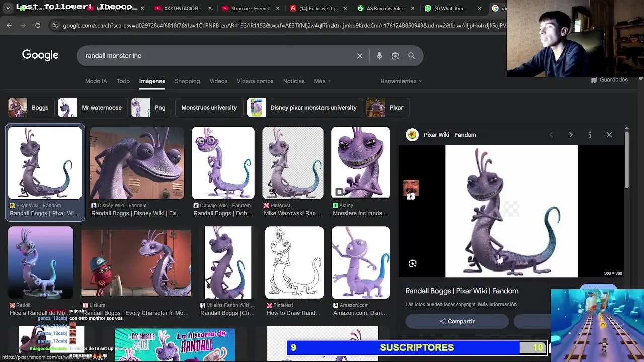Open Randall Boggs | Pixar Wiki | Fandom title
The image size is (644, 362).
[x=462, y=291]
